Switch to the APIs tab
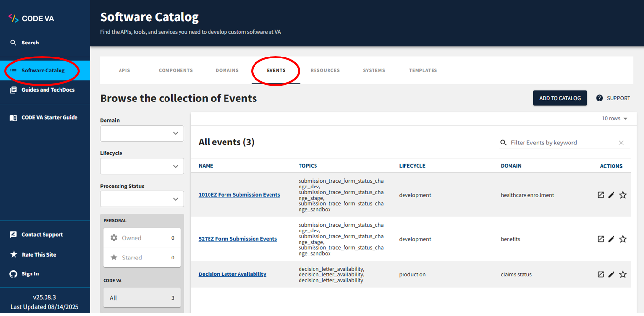The width and height of the screenshot is (644, 316). coord(124,71)
